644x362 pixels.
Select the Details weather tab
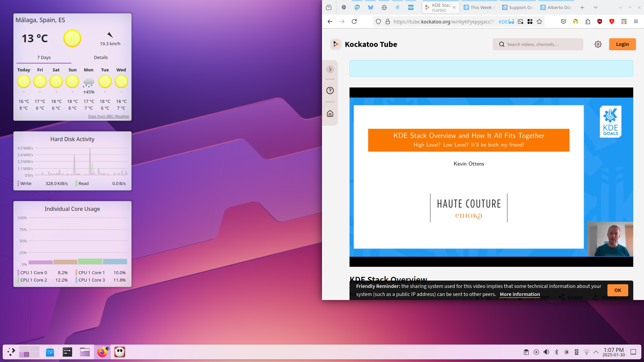pos(100,57)
